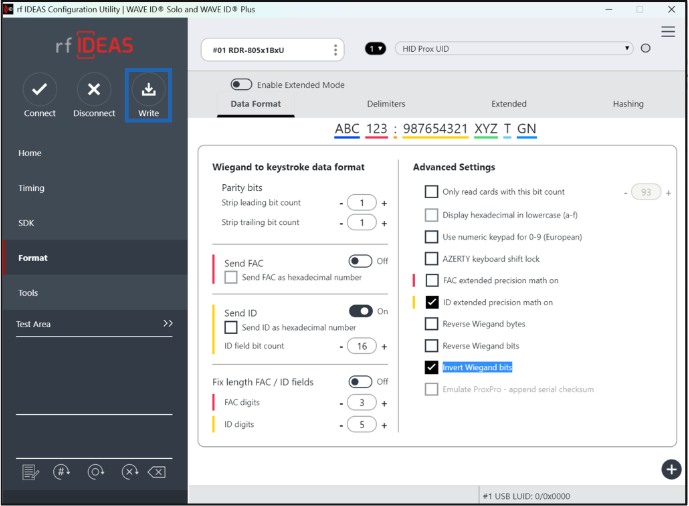Click the GN segment in format preview

(x=526, y=129)
